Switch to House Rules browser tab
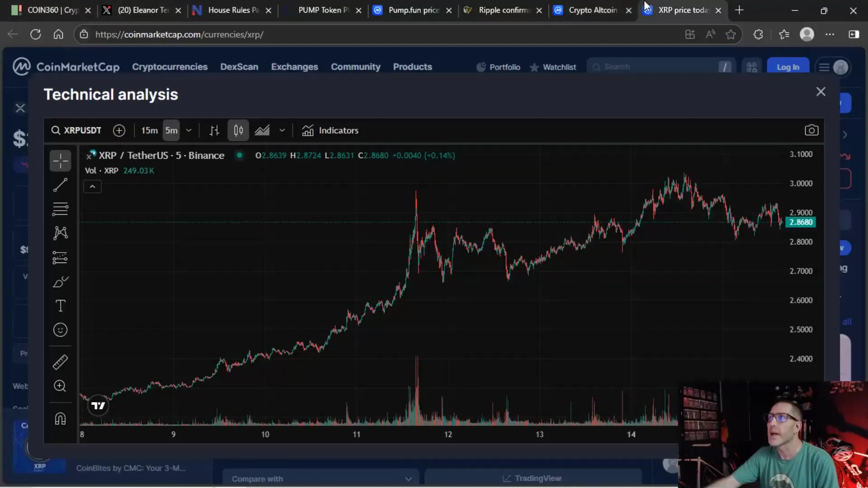The width and height of the screenshot is (868, 488). click(231, 10)
